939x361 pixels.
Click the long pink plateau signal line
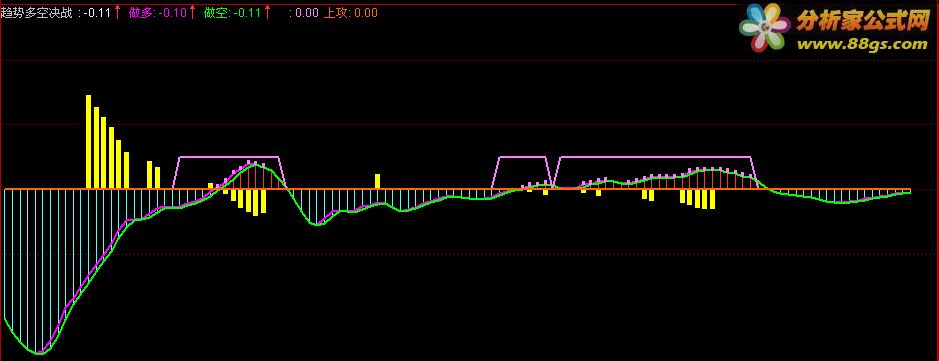click(x=655, y=157)
